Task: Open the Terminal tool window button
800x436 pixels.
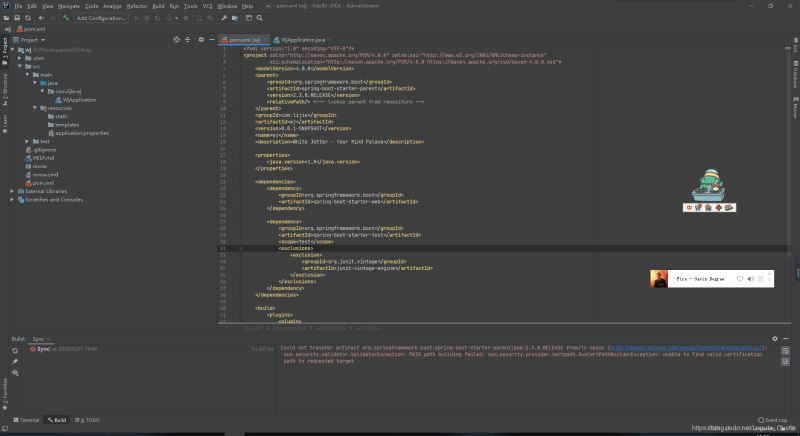Action: (x=28, y=420)
